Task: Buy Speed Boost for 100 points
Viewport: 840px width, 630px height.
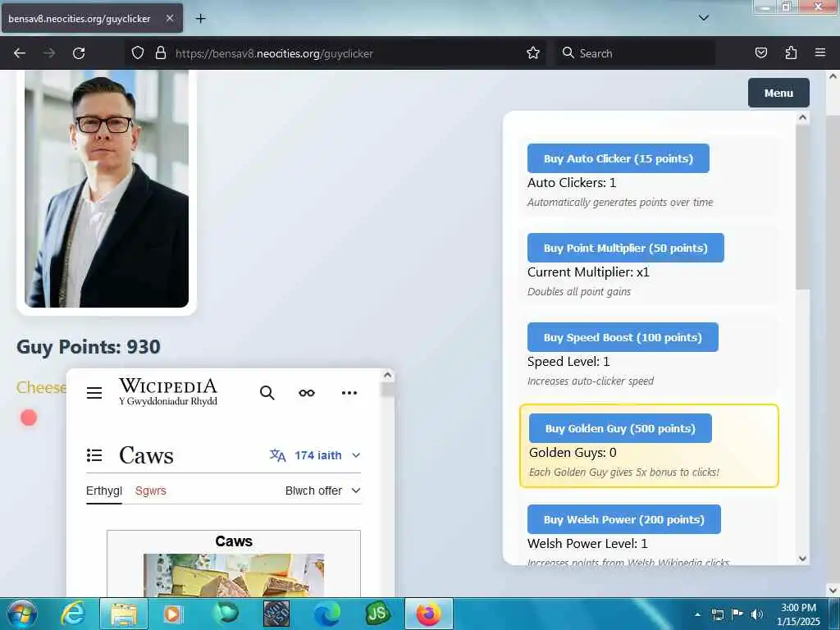Action: tap(623, 337)
